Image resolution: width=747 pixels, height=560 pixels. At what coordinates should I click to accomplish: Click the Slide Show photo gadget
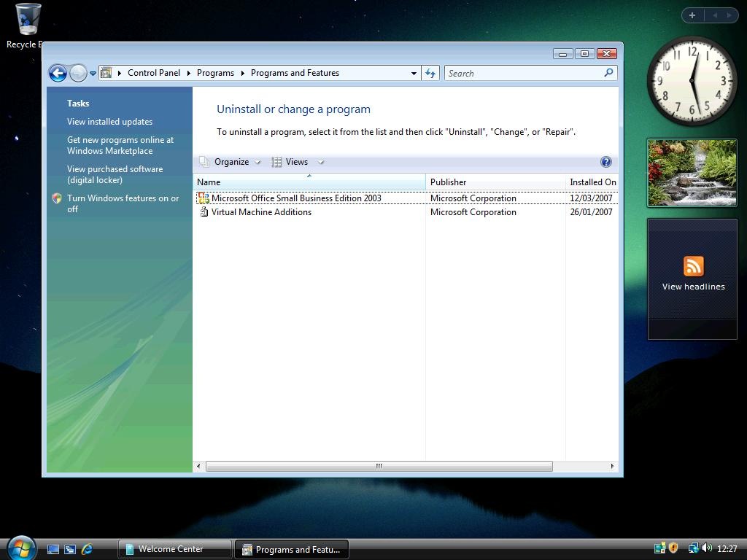click(x=692, y=173)
